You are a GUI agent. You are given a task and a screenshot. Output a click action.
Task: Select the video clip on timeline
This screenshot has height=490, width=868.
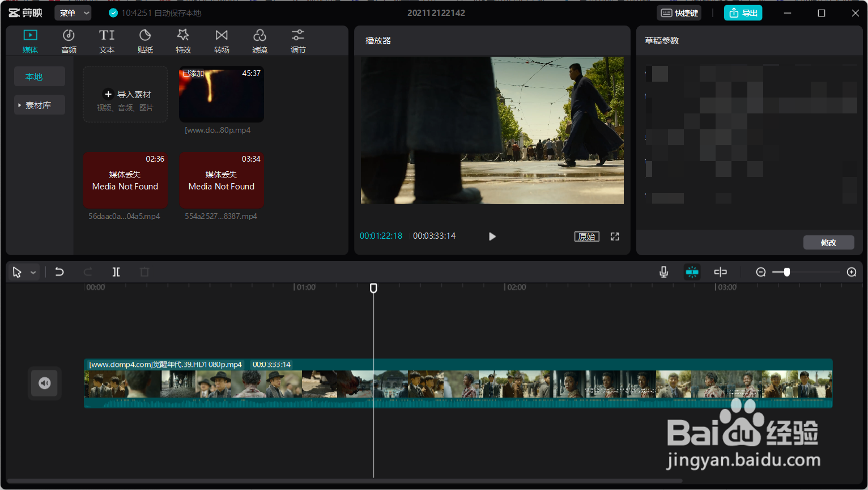coord(458,383)
